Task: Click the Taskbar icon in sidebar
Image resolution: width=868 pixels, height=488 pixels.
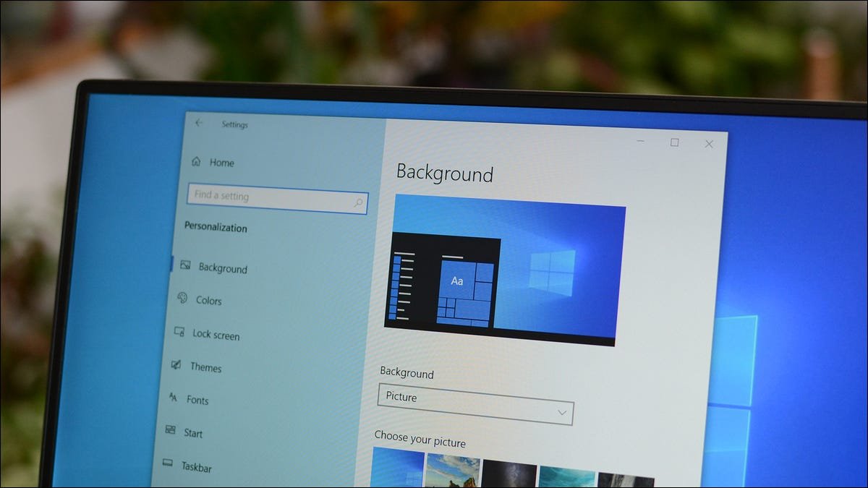Action: click(x=167, y=463)
